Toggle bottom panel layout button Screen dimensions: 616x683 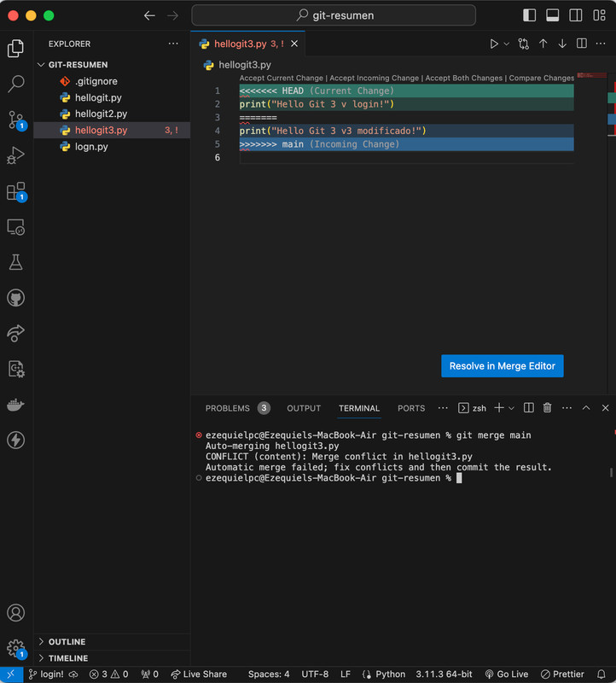tap(553, 15)
